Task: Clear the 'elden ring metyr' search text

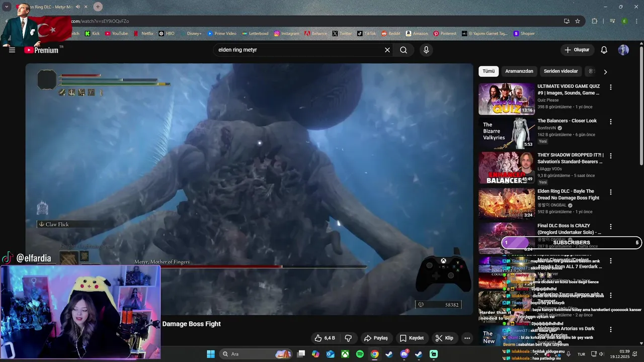Action: (x=387, y=50)
